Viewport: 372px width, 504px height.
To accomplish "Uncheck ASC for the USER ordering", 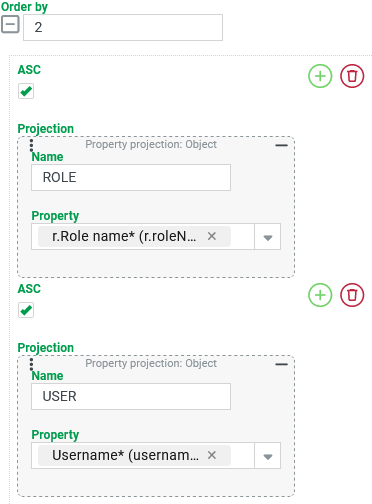I will (x=26, y=310).
